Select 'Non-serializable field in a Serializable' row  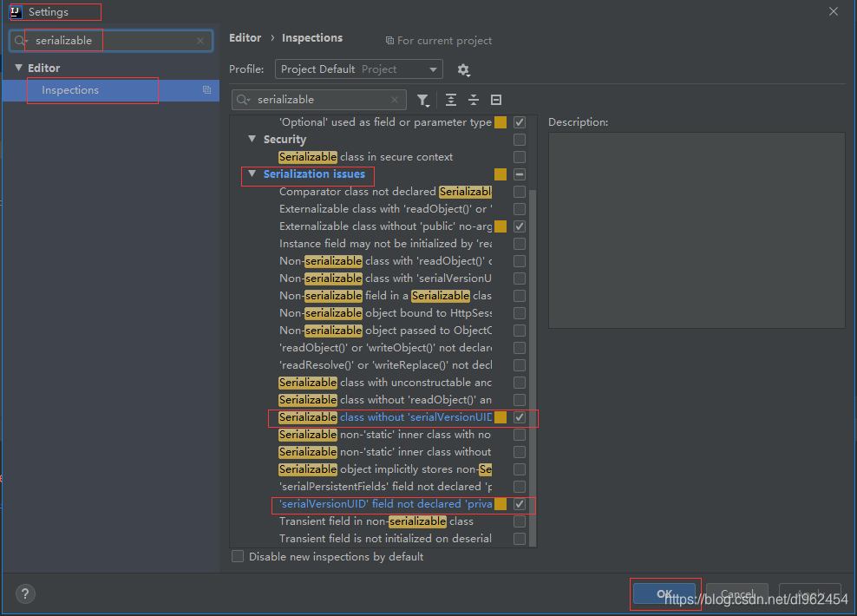point(385,296)
